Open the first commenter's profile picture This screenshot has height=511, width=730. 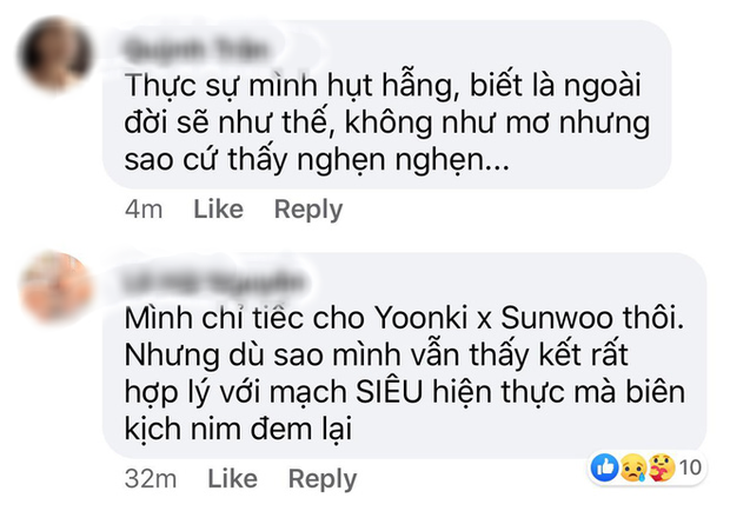coord(55,53)
